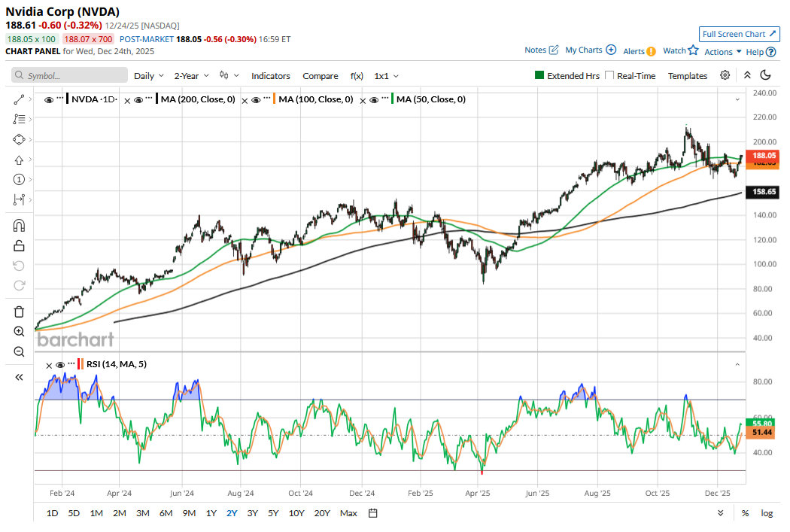
Task: Zoom out using the magnifier minus icon
Action: pyautogui.click(x=19, y=351)
